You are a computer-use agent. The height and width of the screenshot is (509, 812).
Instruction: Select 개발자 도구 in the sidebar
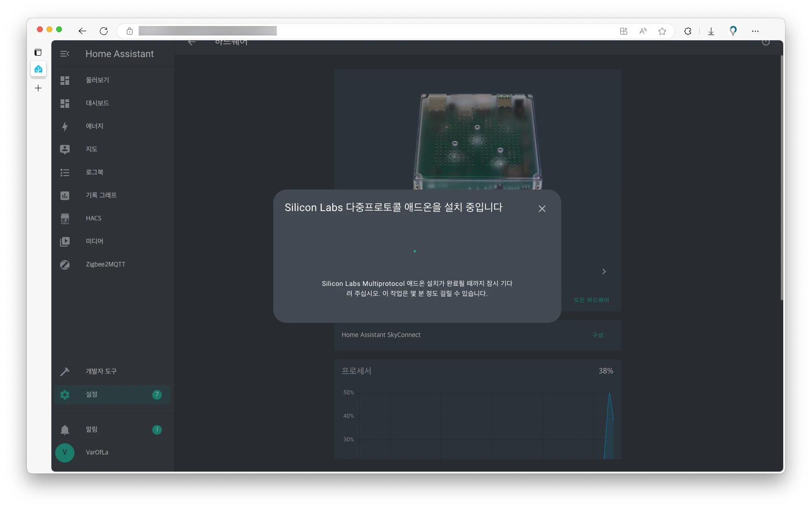[x=101, y=371]
